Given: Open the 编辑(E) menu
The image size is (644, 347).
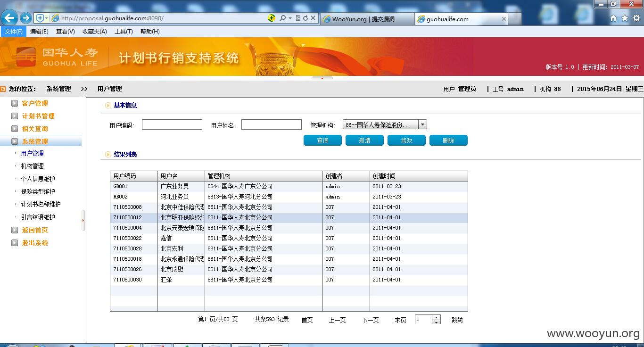Looking at the screenshot, I should click(39, 32).
